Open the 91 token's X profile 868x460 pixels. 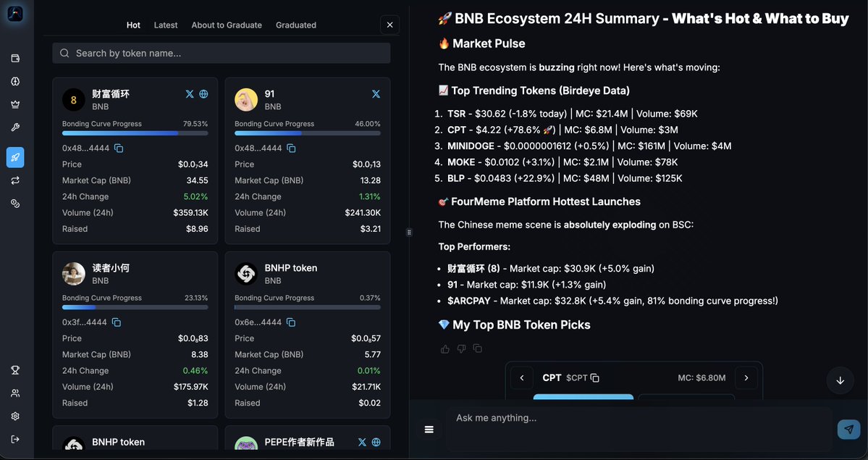point(376,93)
